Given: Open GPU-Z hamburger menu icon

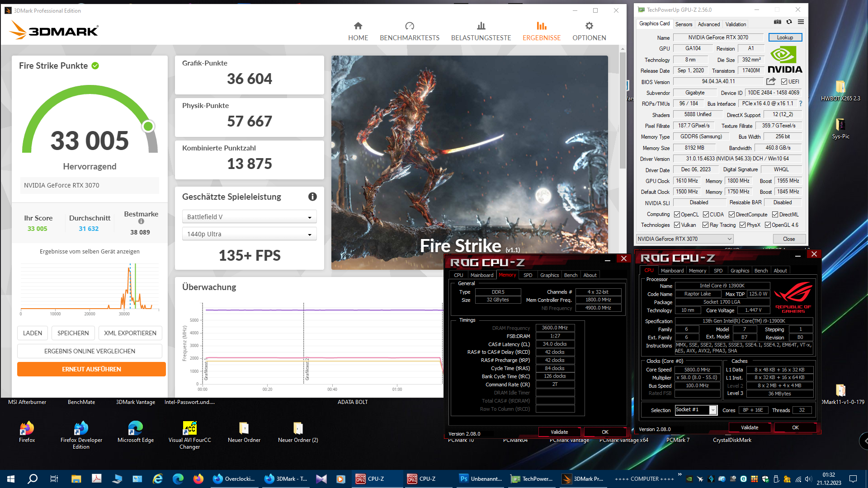Looking at the screenshot, I should click(801, 22).
